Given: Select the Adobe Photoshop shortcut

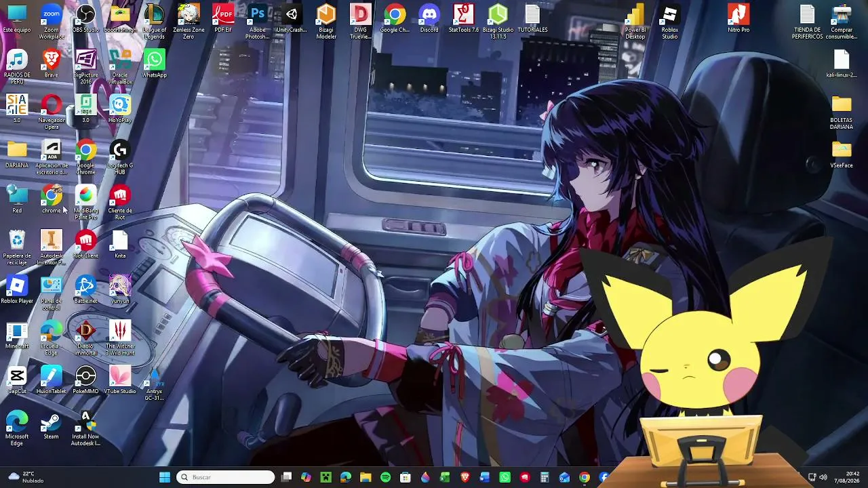Looking at the screenshot, I should pyautogui.click(x=258, y=22).
